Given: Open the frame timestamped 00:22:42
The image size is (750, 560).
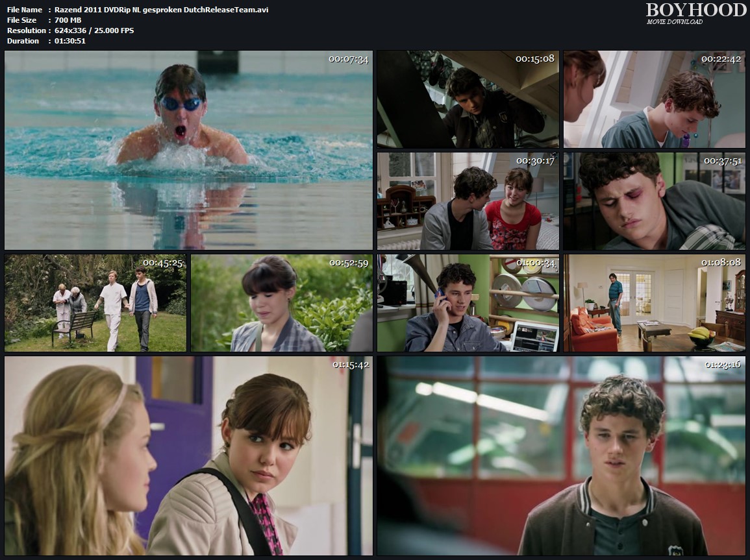Looking at the screenshot, I should (x=654, y=99).
